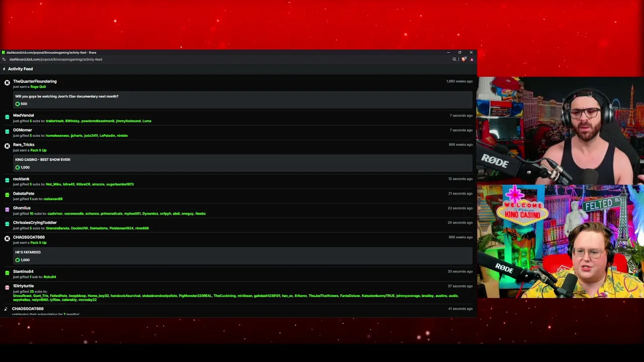Click gifted recipient 'KatsatonbunnyTRUE'
This screenshot has height=362, width=644.
[378, 296]
